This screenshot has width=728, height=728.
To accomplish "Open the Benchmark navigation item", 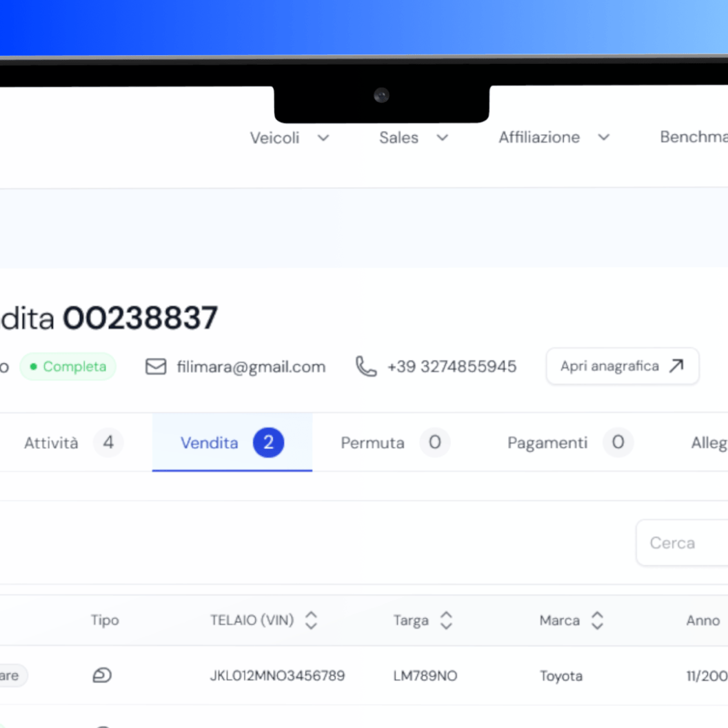I will (694, 136).
